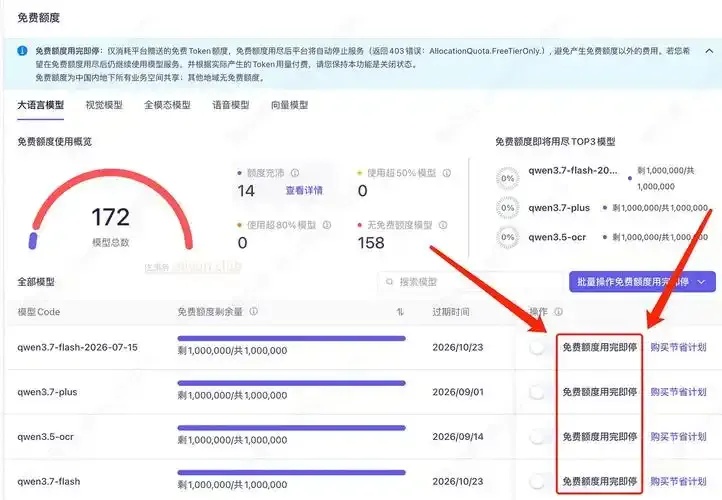722x500 pixels.
Task: Click the 模型 Code column header
Action: pyautogui.click(x=39, y=312)
